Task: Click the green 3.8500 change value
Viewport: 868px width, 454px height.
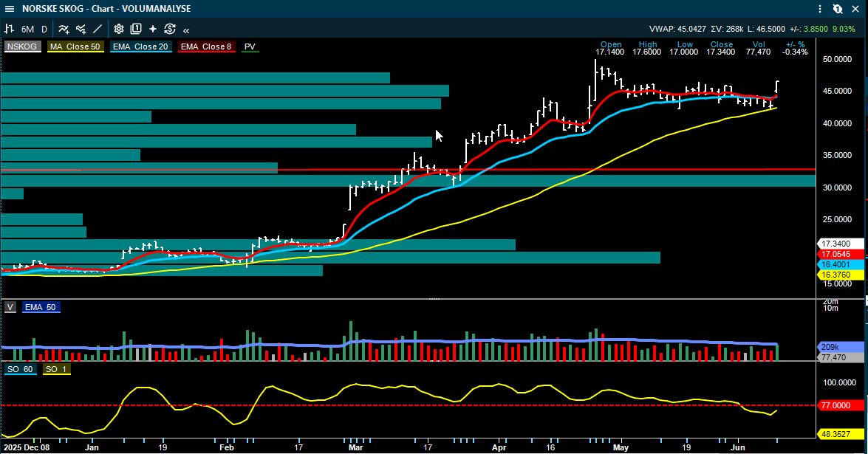Action: click(816, 30)
